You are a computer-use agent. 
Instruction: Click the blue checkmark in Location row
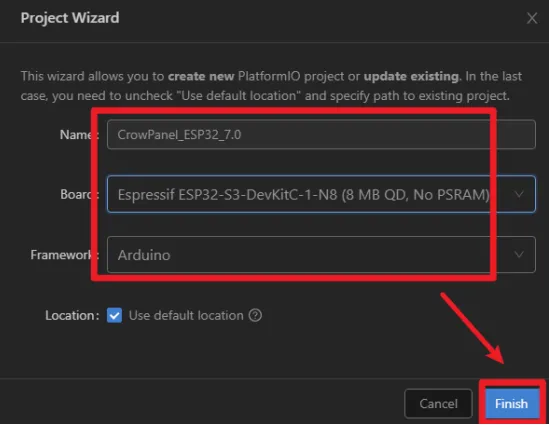click(114, 315)
